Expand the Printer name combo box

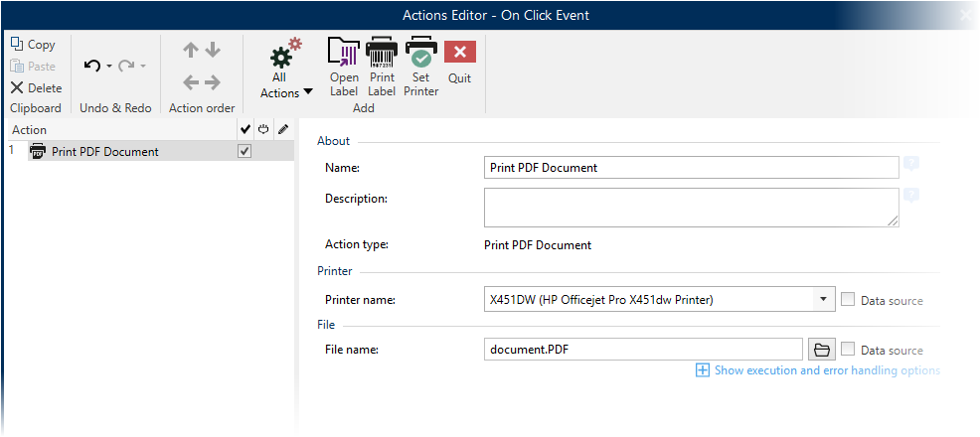(x=823, y=299)
